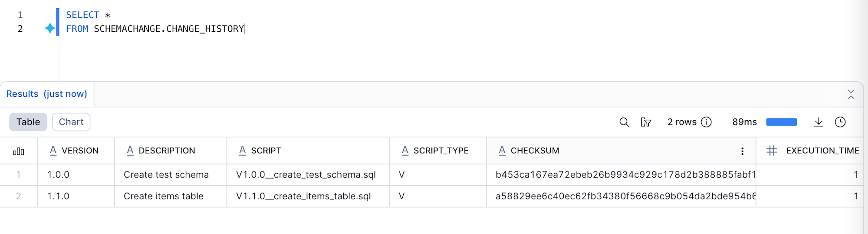Click the blue query duration bar
Screen dimensions: 868x234
coord(782,122)
